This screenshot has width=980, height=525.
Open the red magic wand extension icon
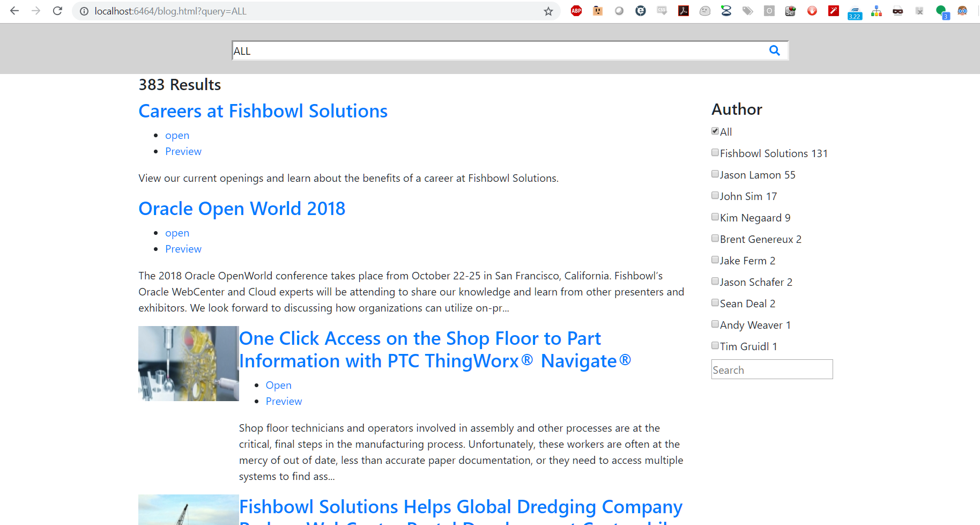tap(834, 11)
